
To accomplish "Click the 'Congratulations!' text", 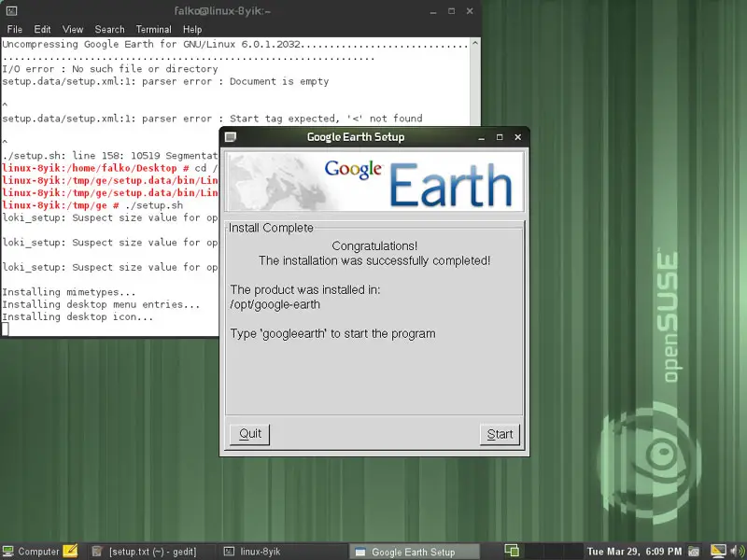I will coord(374,246).
